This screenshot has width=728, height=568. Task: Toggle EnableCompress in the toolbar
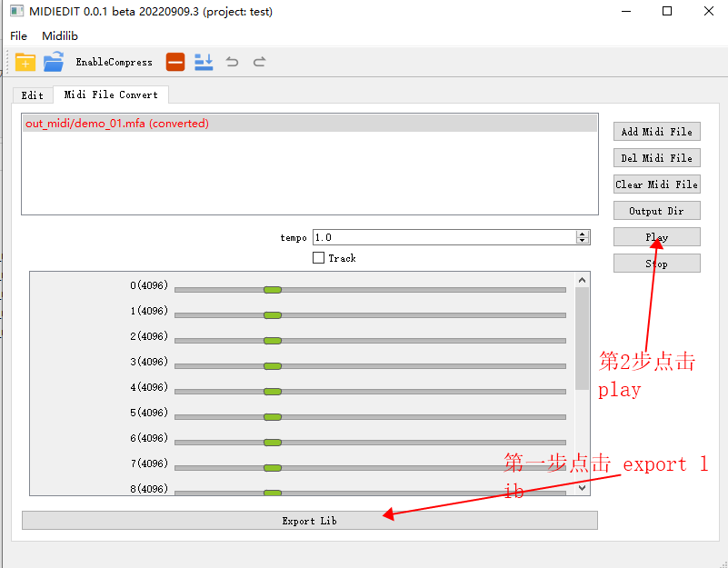click(x=114, y=63)
